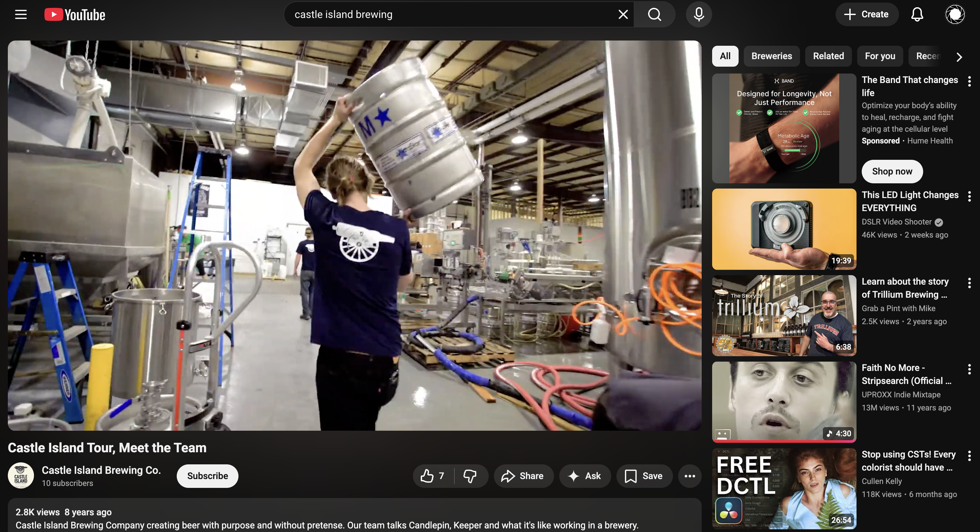Click the YouTube home logo
980x532 pixels.
75,14
